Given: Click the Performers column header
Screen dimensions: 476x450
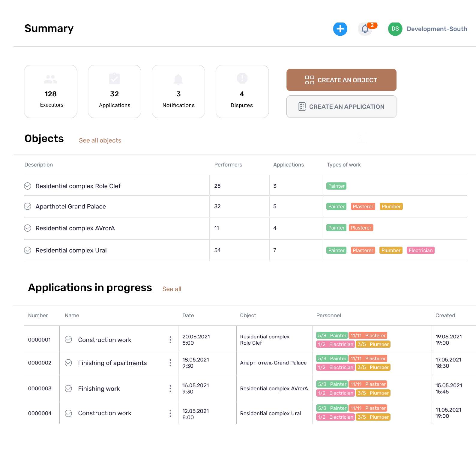Looking at the screenshot, I should [228, 165].
